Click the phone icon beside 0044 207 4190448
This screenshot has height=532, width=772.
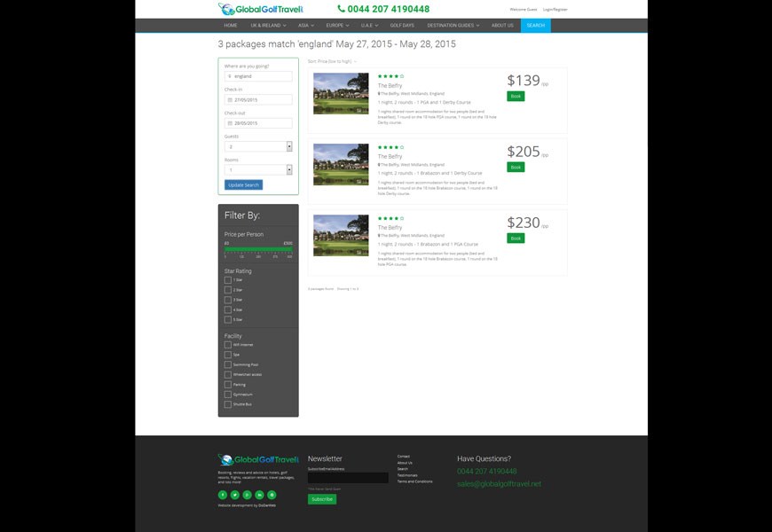coord(342,8)
